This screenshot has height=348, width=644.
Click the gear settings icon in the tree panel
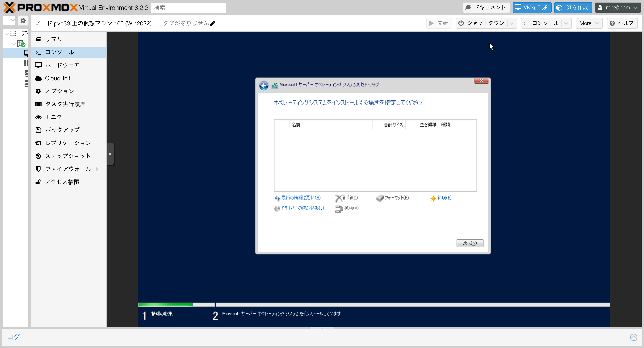coord(23,21)
